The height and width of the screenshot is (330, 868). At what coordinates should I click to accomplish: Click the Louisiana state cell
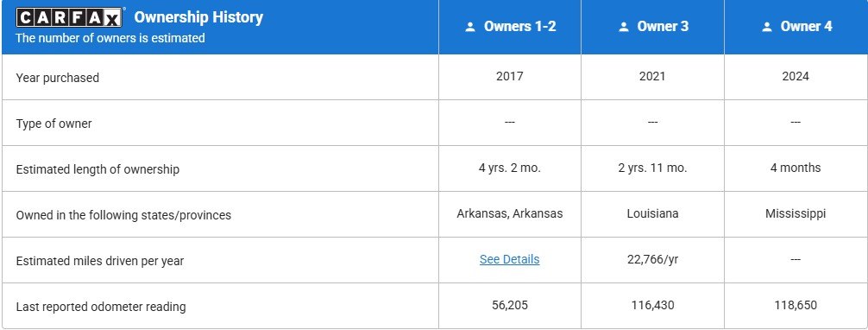[x=652, y=213]
